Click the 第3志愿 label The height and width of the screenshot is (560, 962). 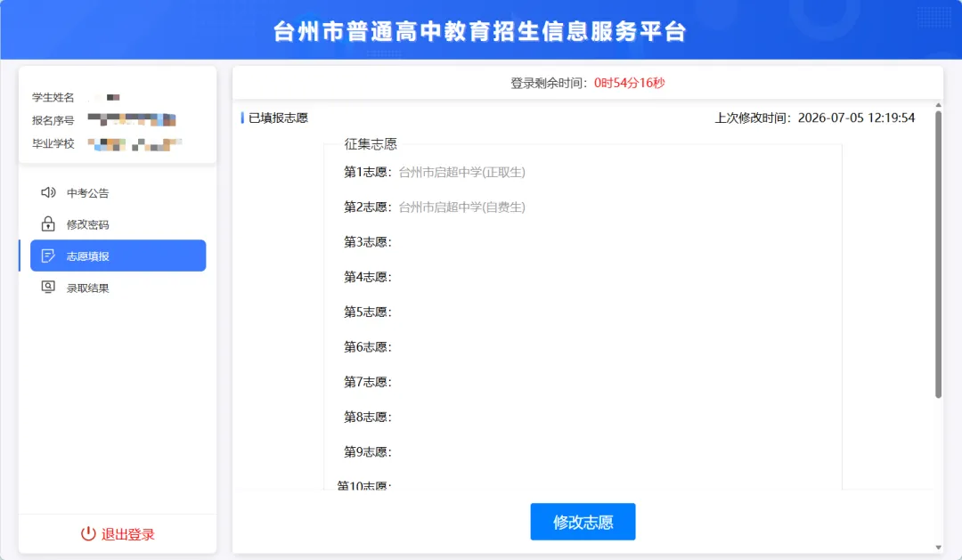pyautogui.click(x=368, y=242)
